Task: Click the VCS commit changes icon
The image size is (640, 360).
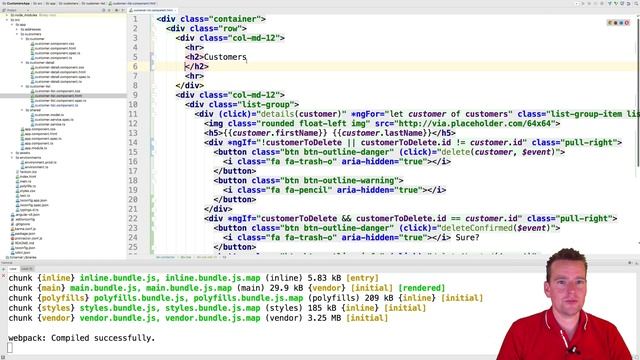Action: click(616, 3)
